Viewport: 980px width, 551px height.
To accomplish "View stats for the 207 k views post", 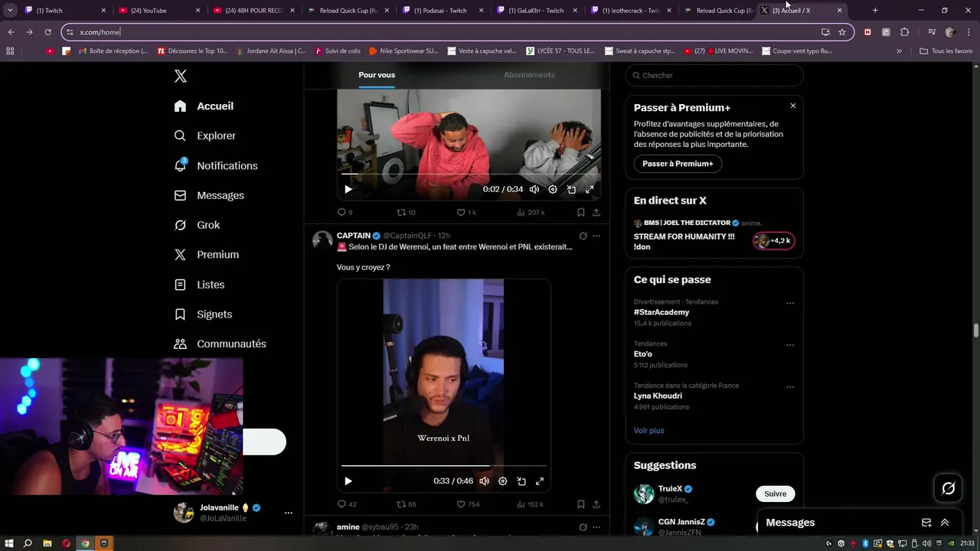I will tap(531, 212).
